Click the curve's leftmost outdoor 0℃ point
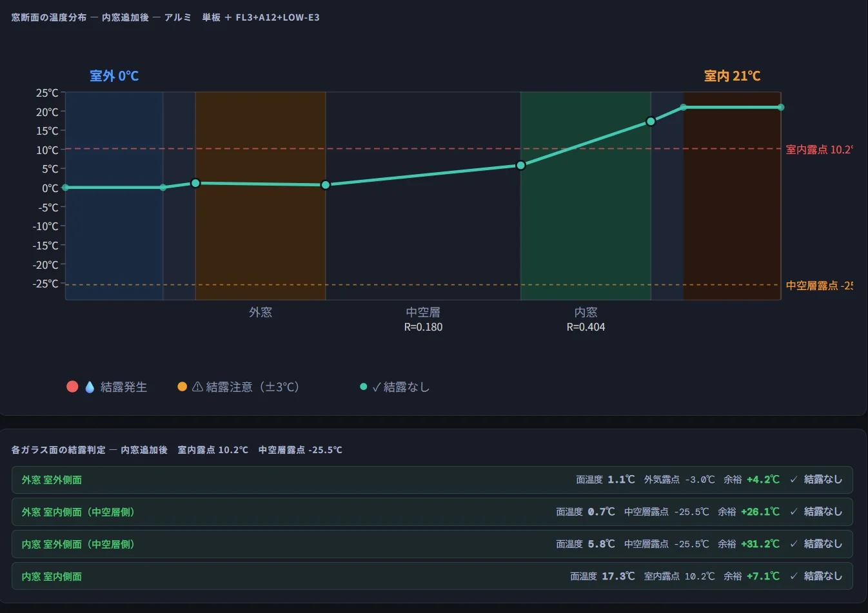The width and height of the screenshot is (868, 613). [x=65, y=188]
